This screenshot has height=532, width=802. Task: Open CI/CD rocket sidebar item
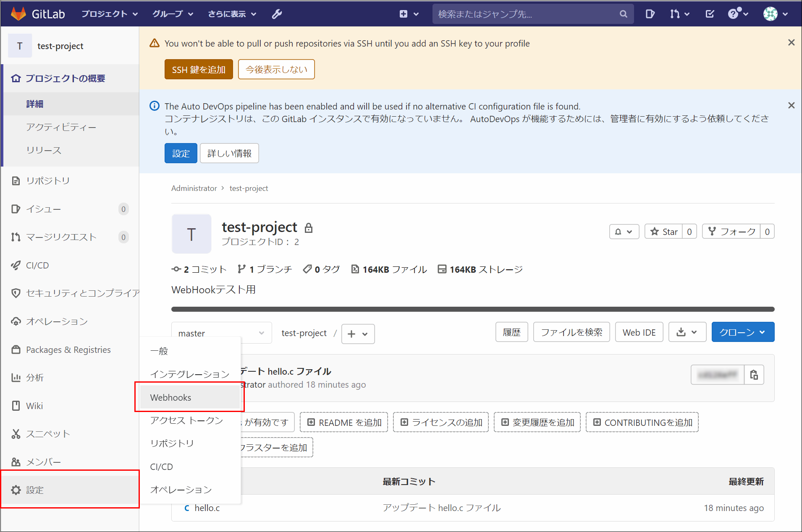click(x=70, y=265)
